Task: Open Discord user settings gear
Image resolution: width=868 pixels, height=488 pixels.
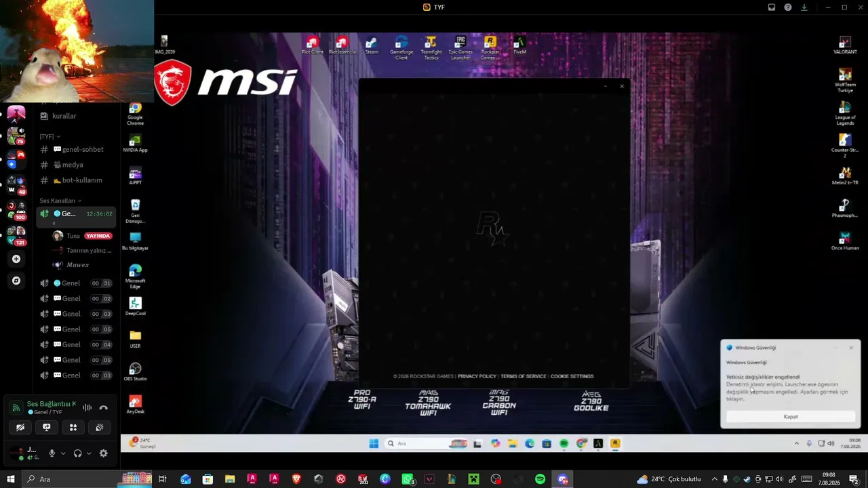Action: pyautogui.click(x=103, y=453)
